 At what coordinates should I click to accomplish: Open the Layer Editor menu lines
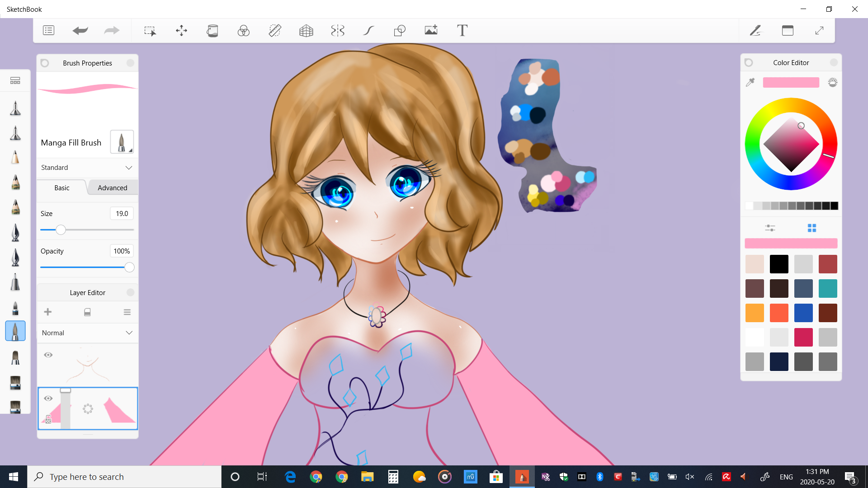click(x=127, y=312)
